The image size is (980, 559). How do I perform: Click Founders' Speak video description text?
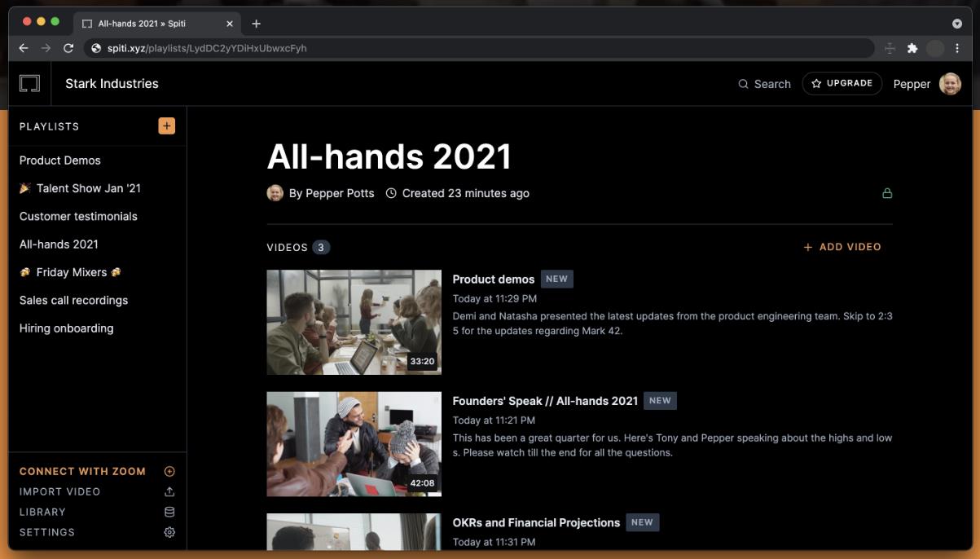672,445
